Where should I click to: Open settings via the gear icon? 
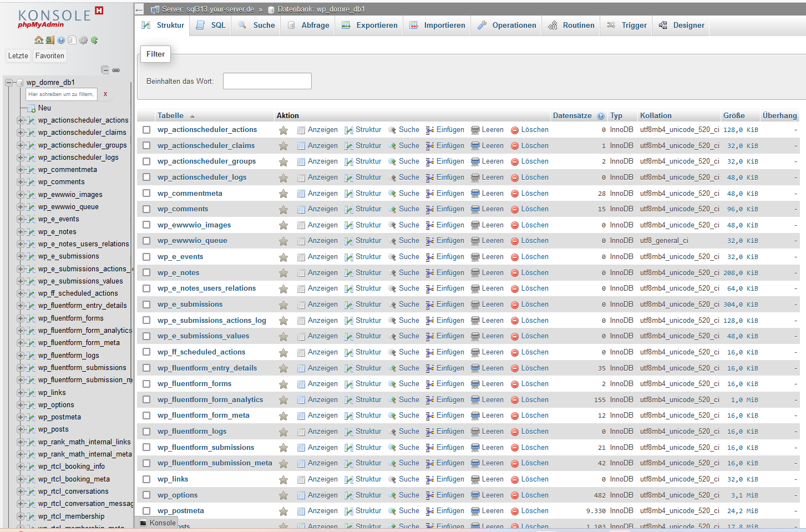[x=83, y=40]
